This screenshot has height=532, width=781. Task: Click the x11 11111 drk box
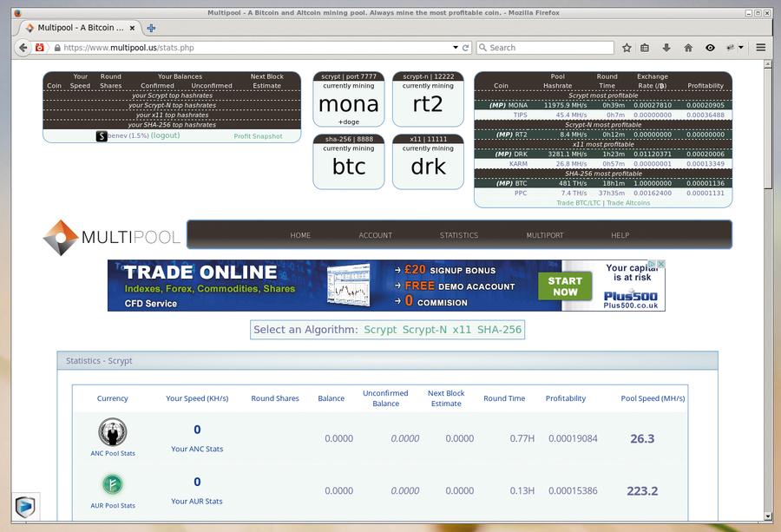pos(428,162)
